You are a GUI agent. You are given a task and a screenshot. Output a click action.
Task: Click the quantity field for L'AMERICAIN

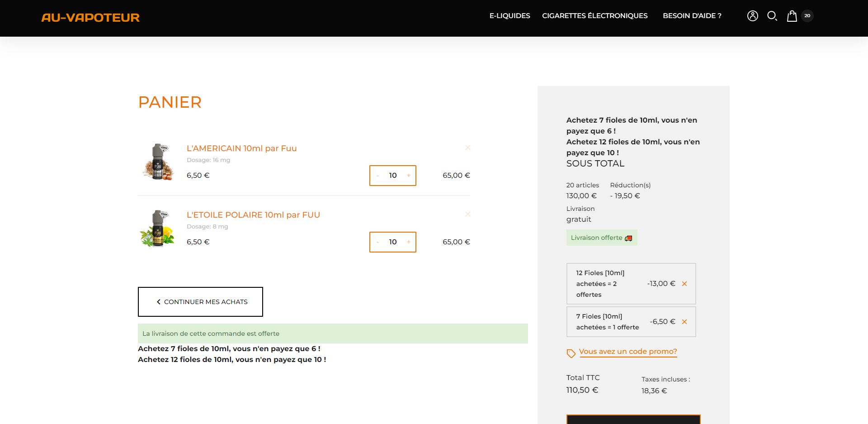(x=393, y=176)
